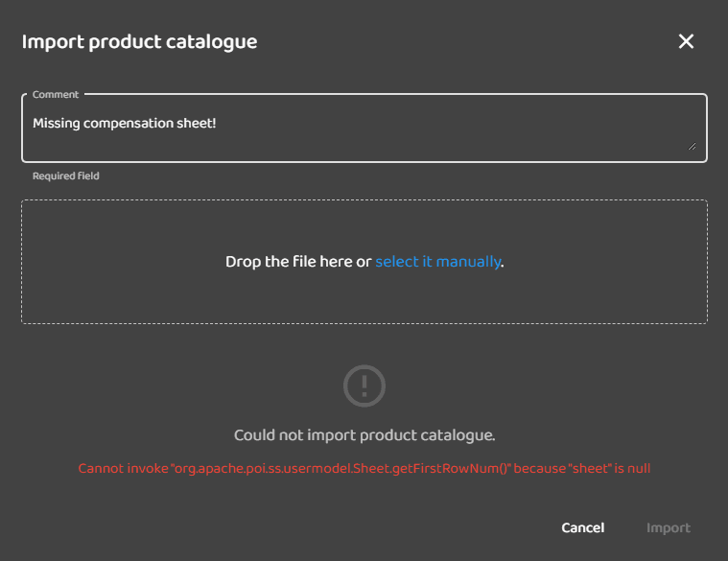Click the word "manually" in the link
The width and height of the screenshot is (728, 561).
coord(470,262)
